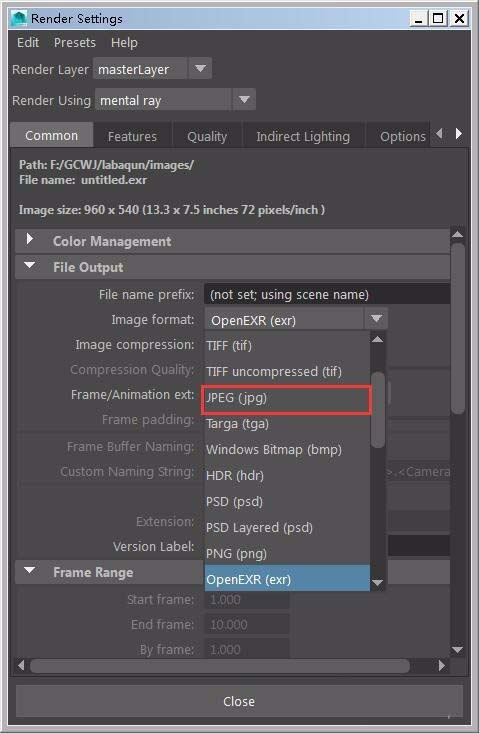Click the settings panel scroll up arrow
This screenshot has height=733, width=479.
(x=458, y=234)
